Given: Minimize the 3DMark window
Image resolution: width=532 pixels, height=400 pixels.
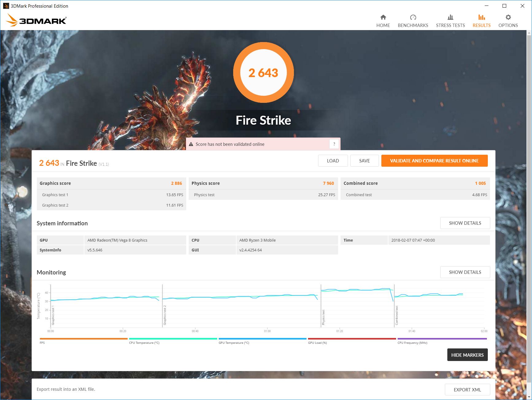Looking at the screenshot, I should coord(487,6).
